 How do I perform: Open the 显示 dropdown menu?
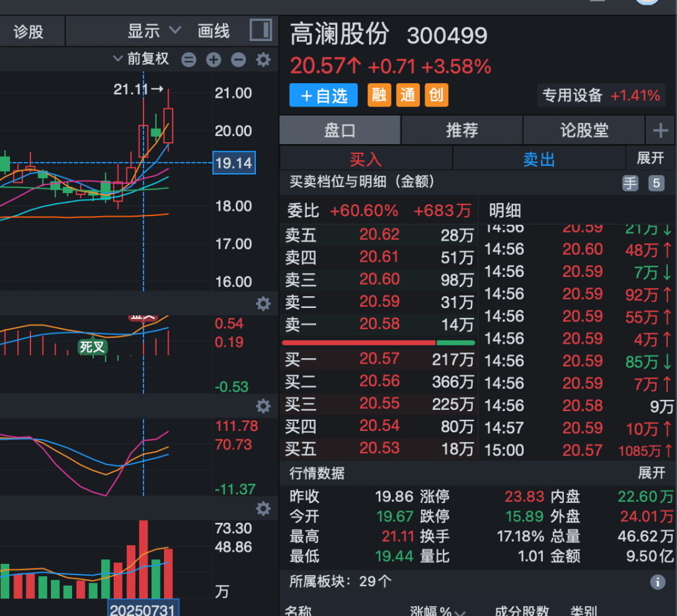tap(154, 31)
